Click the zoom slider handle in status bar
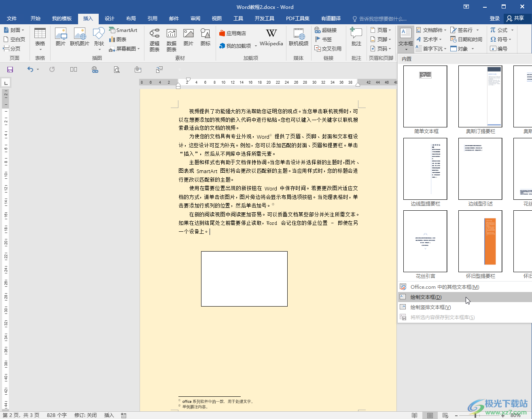 (x=476, y=415)
